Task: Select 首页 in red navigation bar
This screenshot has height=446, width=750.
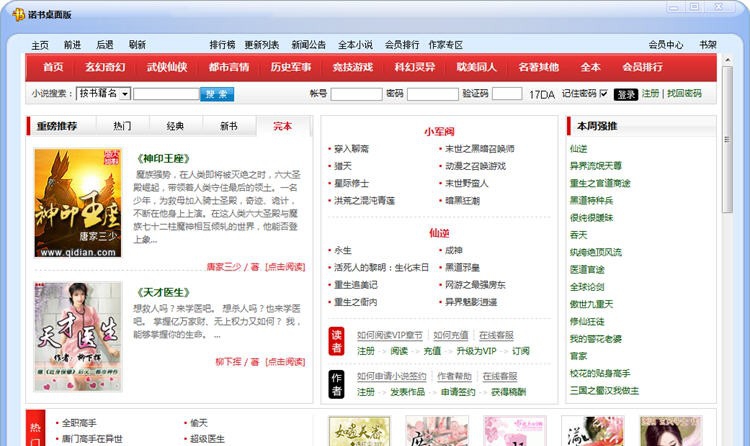Action: pos(53,67)
